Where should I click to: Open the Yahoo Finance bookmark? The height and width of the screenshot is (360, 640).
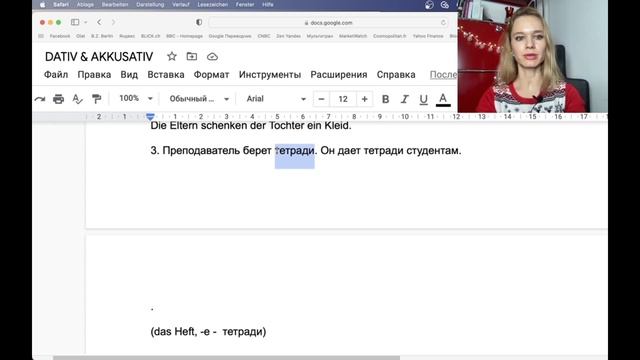point(428,36)
